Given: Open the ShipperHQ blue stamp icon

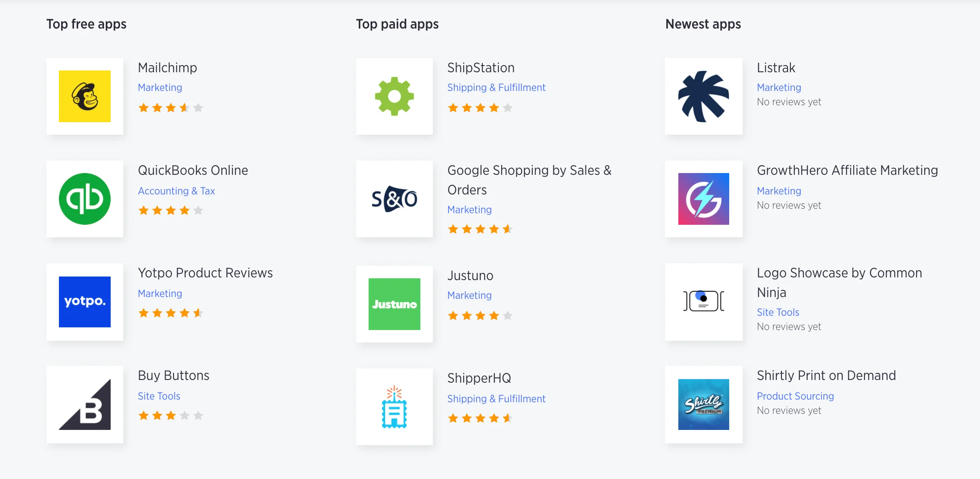Looking at the screenshot, I should point(394,407).
